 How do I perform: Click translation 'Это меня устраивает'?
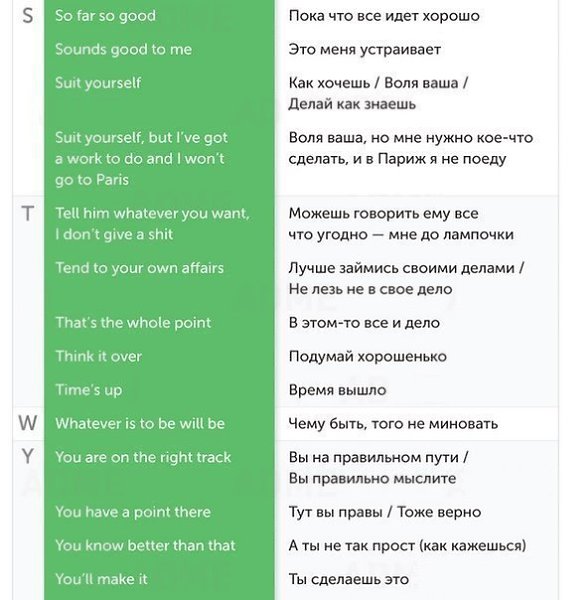(365, 50)
